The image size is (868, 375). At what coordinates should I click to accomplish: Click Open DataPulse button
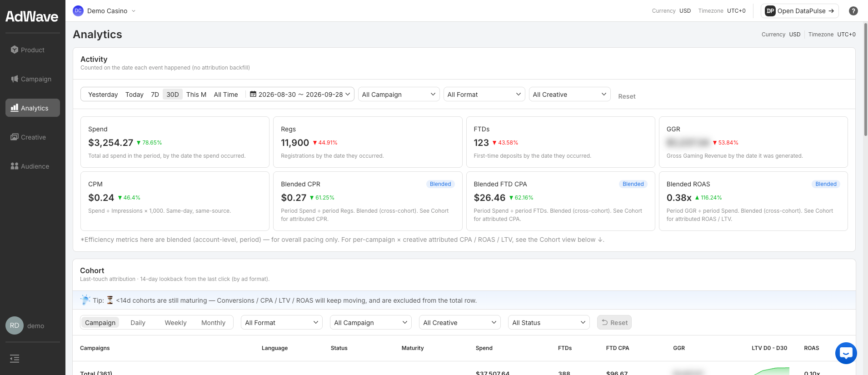[800, 11]
